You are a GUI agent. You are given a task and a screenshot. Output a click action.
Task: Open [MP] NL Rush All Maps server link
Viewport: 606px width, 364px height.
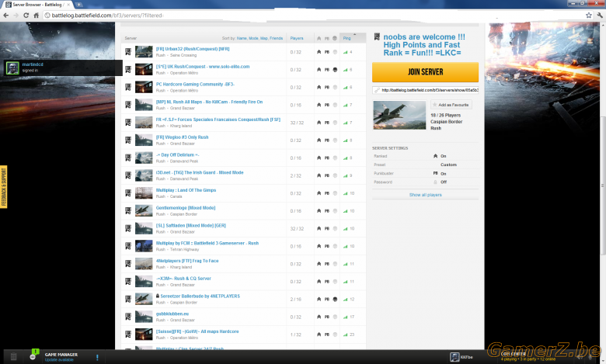click(209, 102)
